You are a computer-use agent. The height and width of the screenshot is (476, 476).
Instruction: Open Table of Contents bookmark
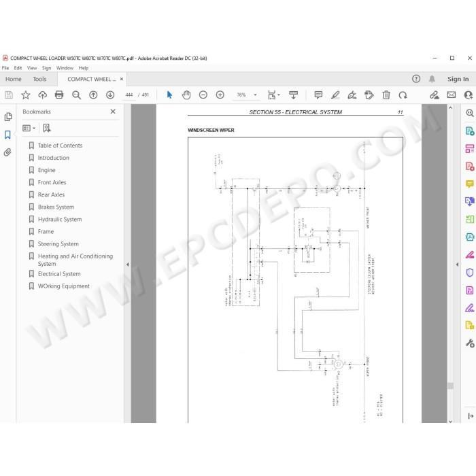[60, 146]
